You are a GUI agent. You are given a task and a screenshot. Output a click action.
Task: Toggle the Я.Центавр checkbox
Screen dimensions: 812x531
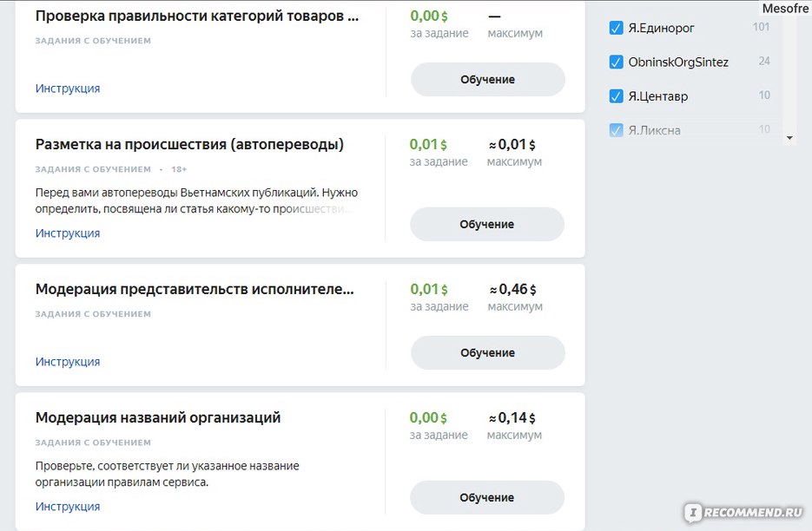coord(616,96)
